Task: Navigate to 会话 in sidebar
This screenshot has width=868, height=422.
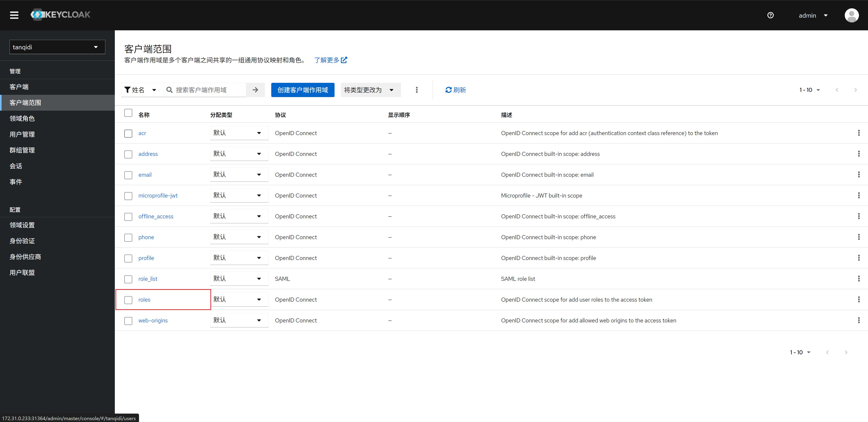Action: tap(57, 166)
